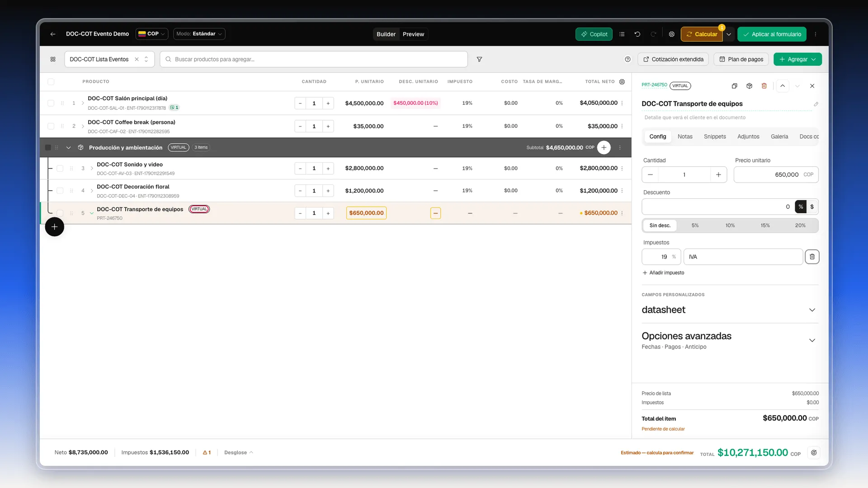This screenshot has width=868, height=488.
Task: Open the Adjuntos tab
Action: pyautogui.click(x=748, y=136)
